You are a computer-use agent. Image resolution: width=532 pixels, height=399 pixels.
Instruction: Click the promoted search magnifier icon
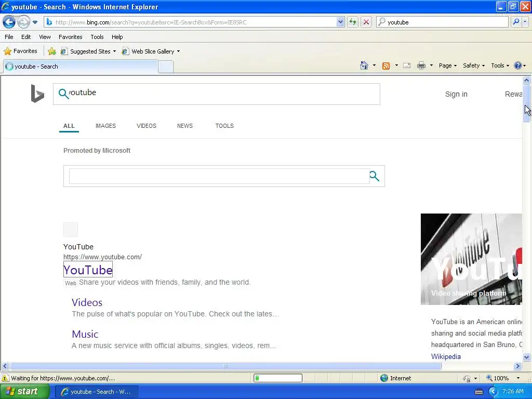(374, 176)
